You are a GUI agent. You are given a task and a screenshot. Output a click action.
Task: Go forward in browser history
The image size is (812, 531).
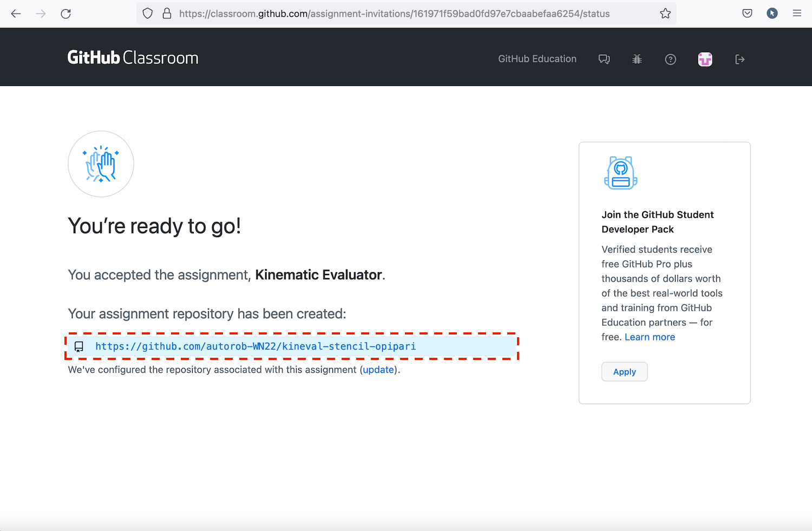pos(41,14)
